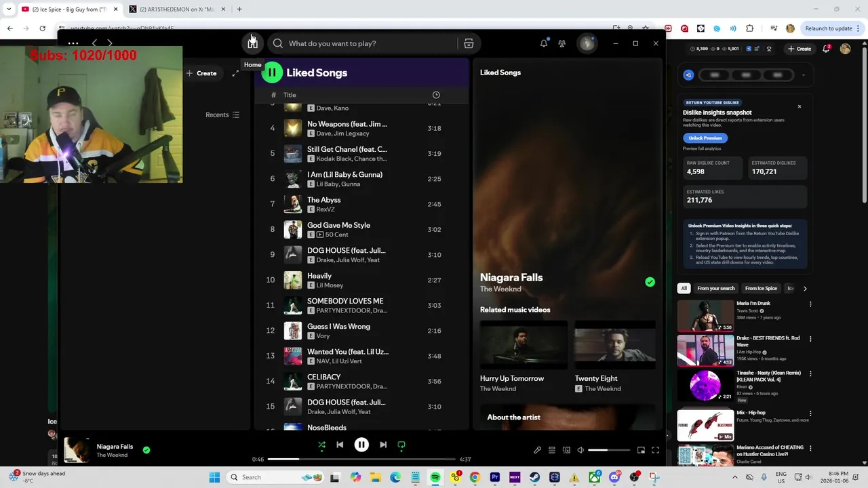This screenshot has width=868, height=488.
Task: Select From your search chip
Action: 716,288
